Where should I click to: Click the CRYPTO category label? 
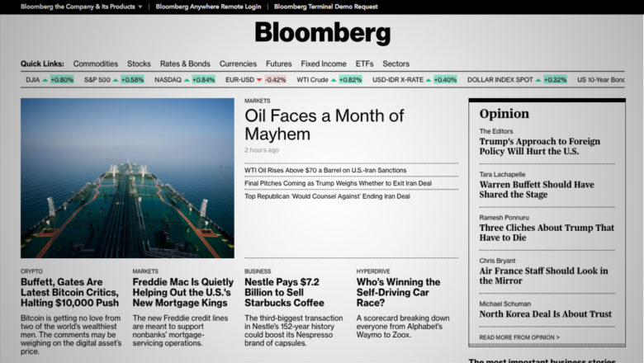point(31,271)
